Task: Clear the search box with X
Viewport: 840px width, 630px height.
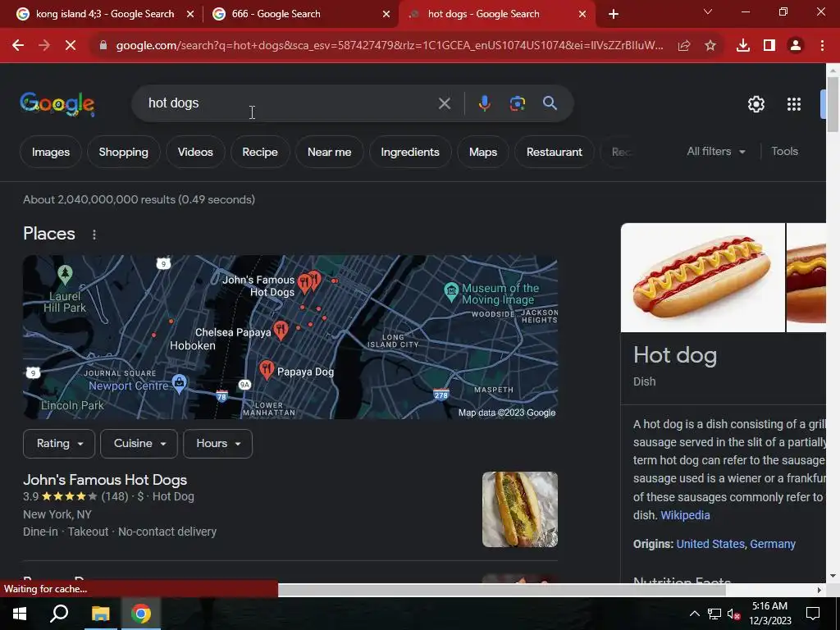Action: tap(444, 103)
